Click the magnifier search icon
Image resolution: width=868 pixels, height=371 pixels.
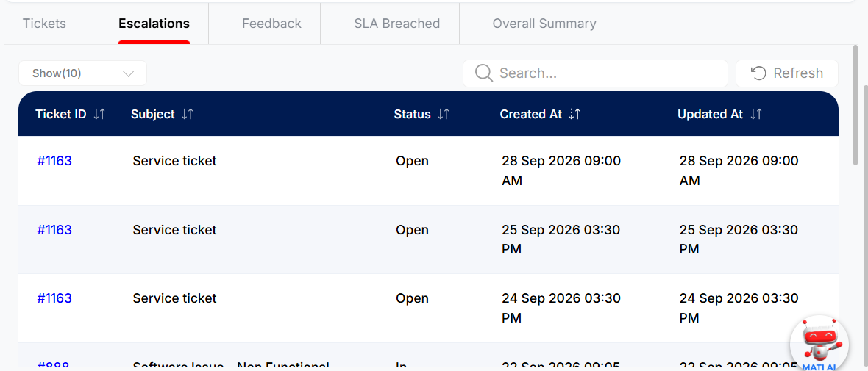484,73
